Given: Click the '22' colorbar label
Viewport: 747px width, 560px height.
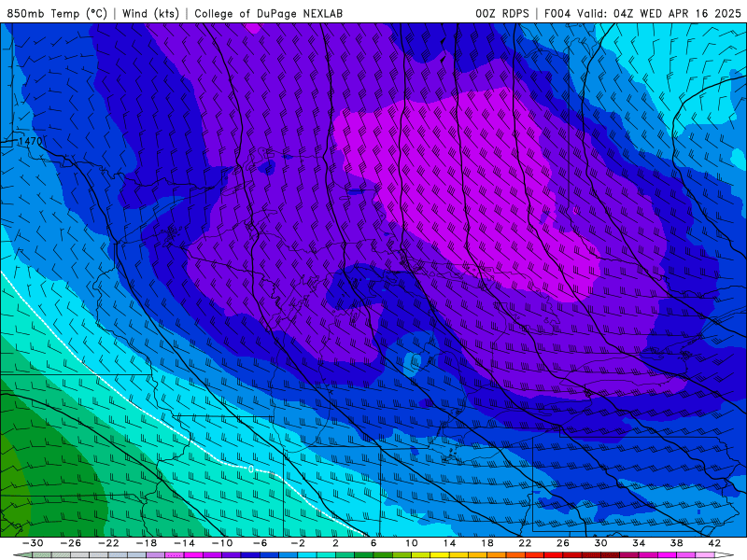Looking at the screenshot, I should [x=525, y=543].
